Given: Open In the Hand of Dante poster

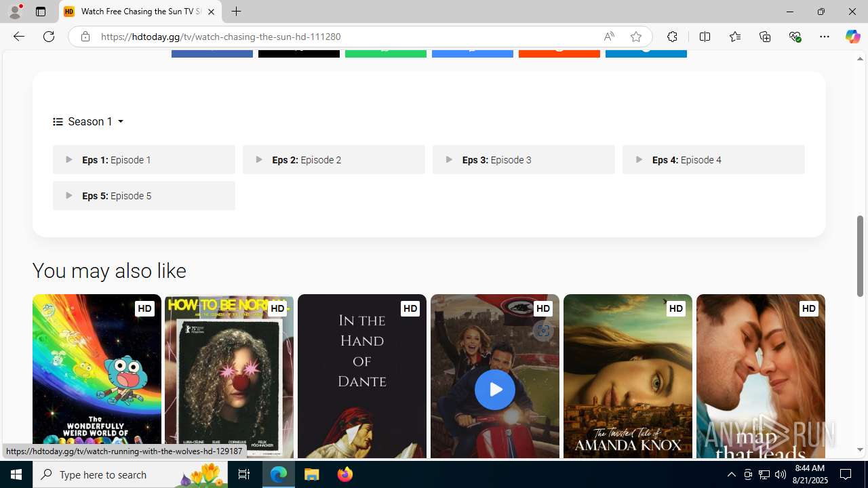Looking at the screenshot, I should tap(362, 376).
